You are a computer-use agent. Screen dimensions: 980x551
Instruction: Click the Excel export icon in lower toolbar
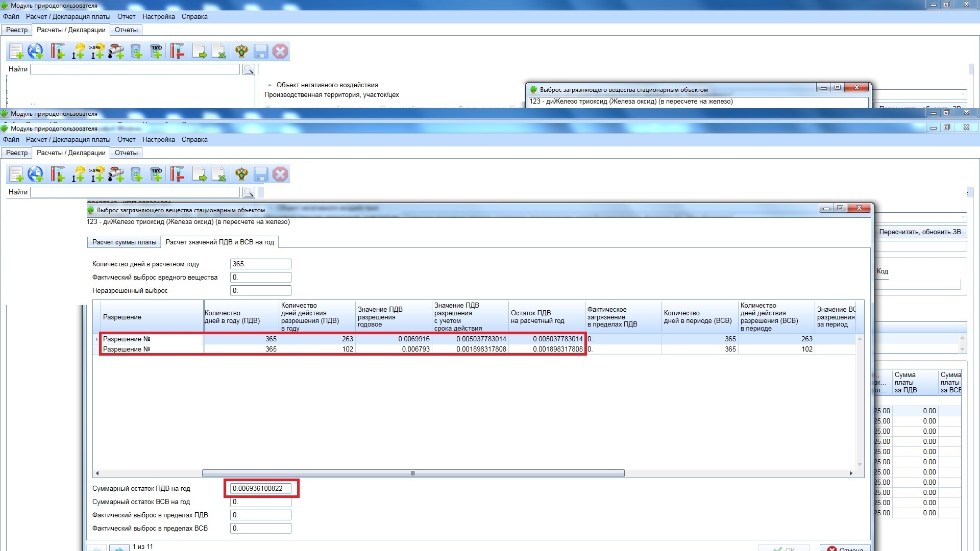click(x=219, y=174)
